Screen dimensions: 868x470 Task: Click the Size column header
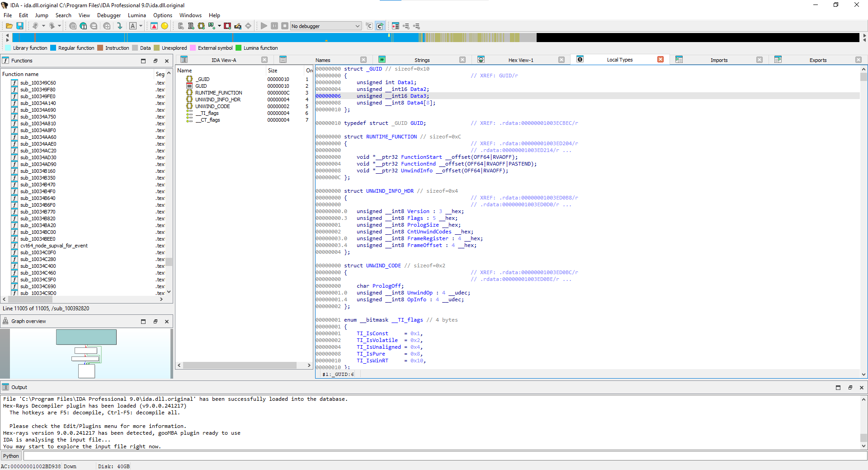(x=285, y=71)
